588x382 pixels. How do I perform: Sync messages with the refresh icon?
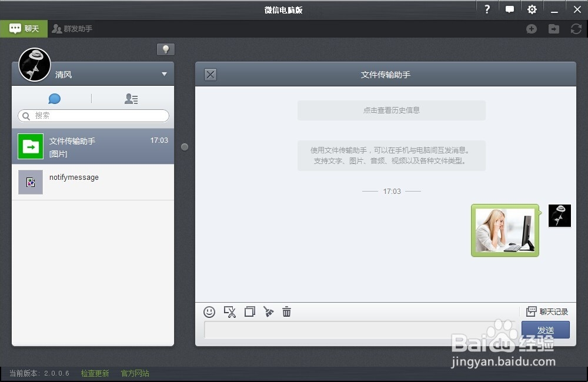pos(576,29)
